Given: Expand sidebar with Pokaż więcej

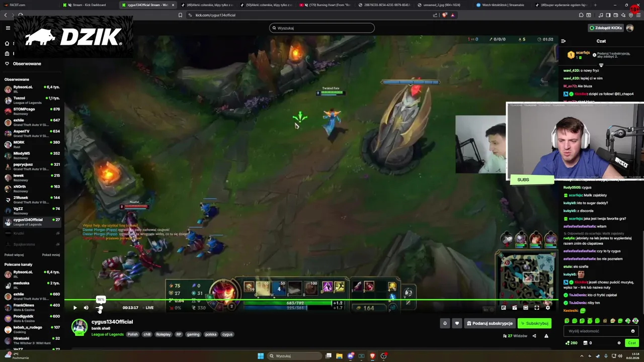Looking at the screenshot, I should (14, 255).
